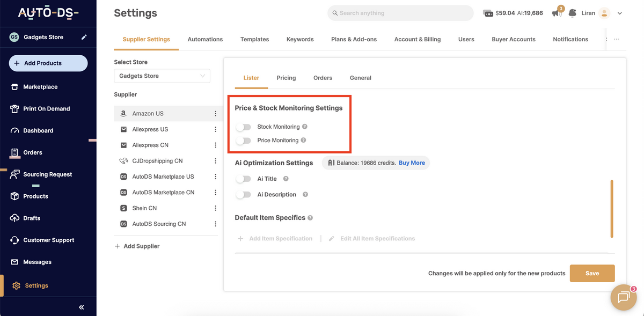
Task: Enable Stock Monitoring
Action: [x=243, y=127]
